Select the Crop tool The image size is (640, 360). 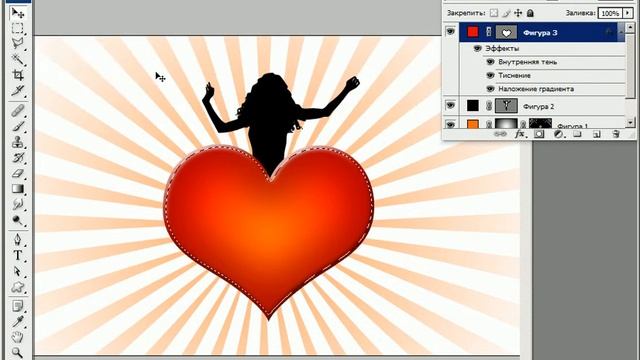click(x=18, y=75)
